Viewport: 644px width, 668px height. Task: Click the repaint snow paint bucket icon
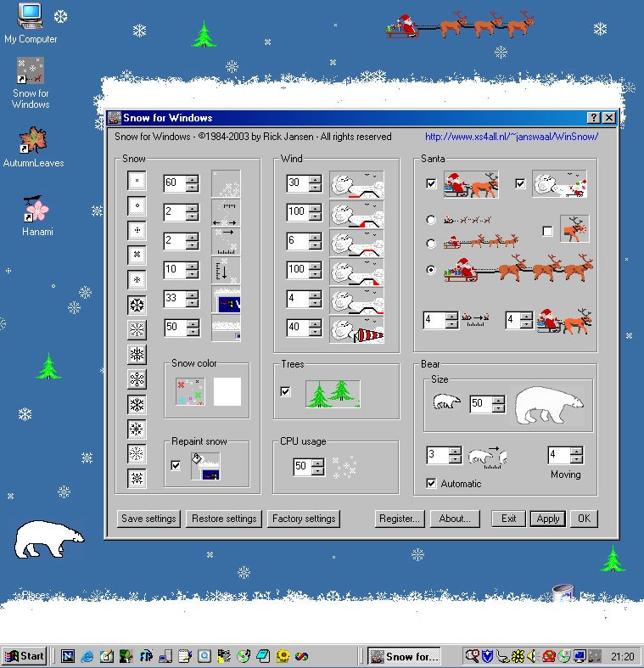[x=205, y=467]
